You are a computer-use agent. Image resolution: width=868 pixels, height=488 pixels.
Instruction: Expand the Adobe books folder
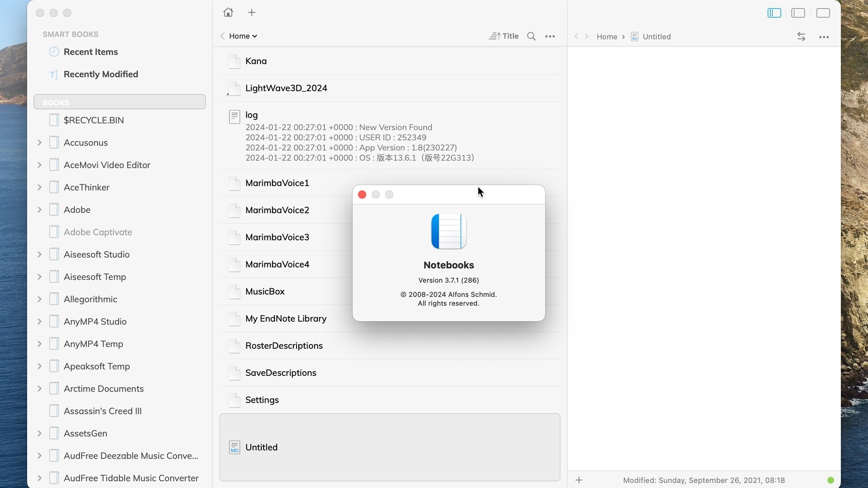(x=40, y=209)
